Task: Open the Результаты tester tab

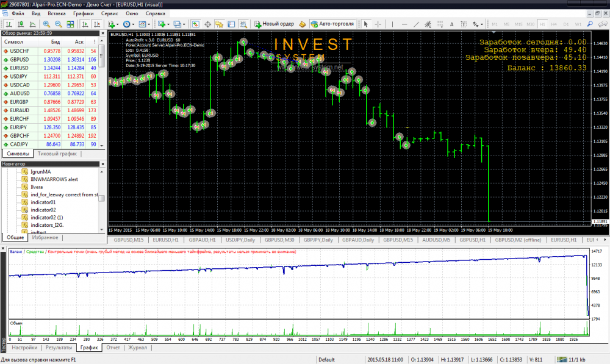Action: coord(59,348)
